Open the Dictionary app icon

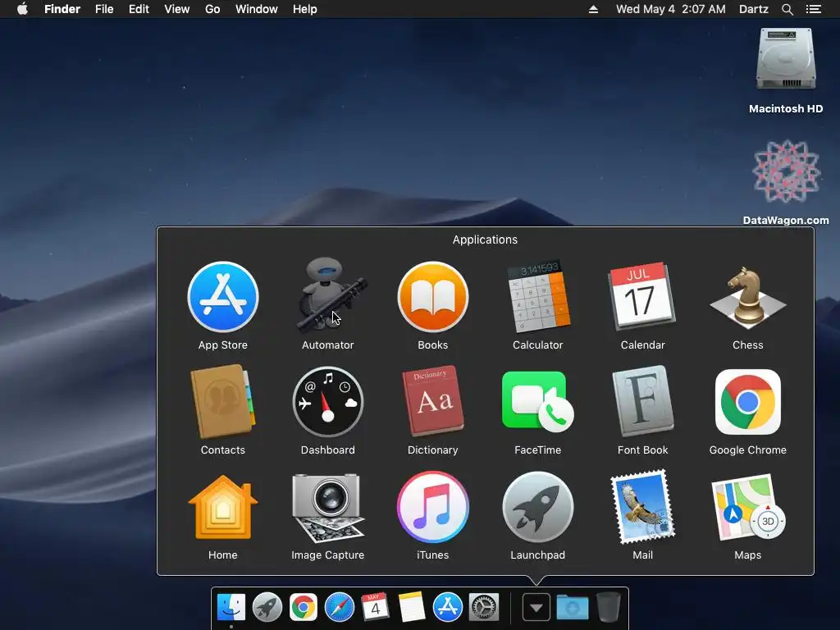tap(433, 401)
